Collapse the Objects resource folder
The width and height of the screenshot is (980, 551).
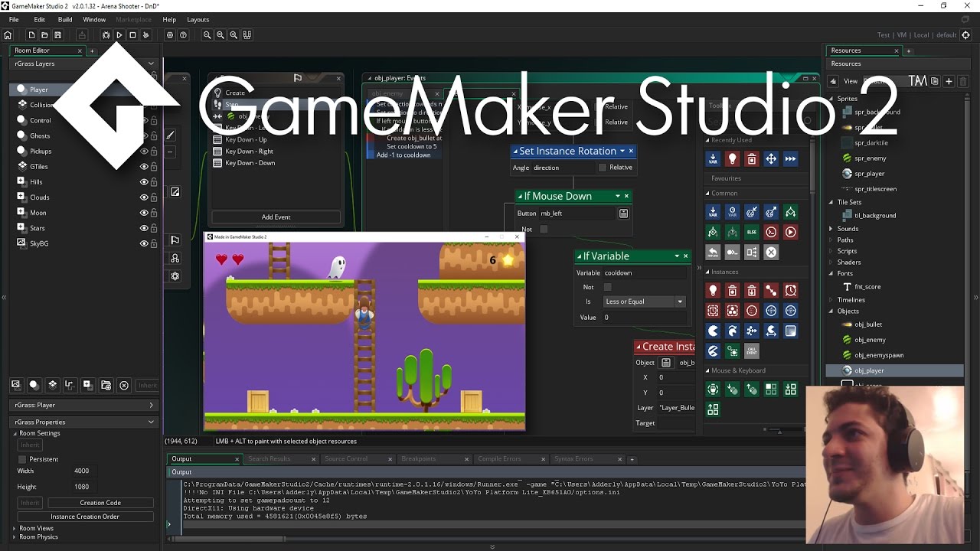(x=831, y=311)
